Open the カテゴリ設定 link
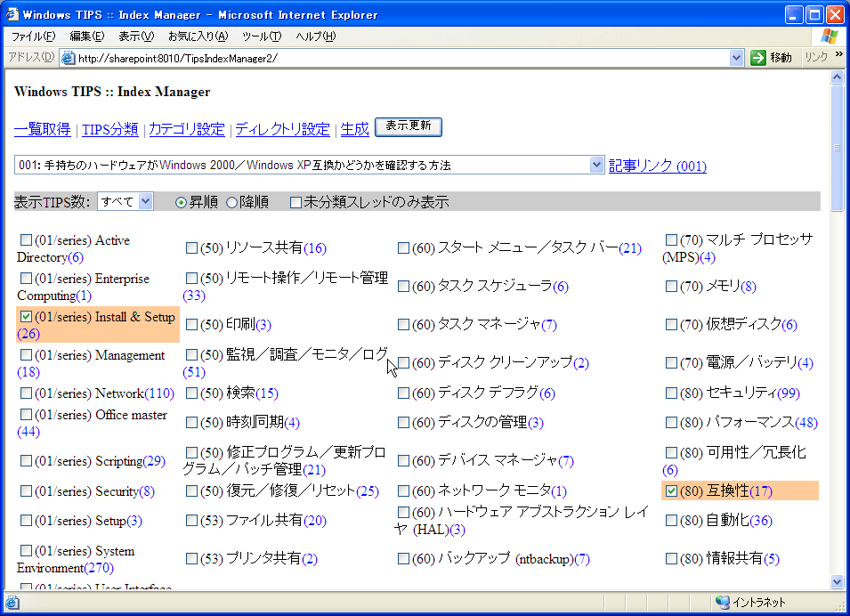 coord(187,129)
